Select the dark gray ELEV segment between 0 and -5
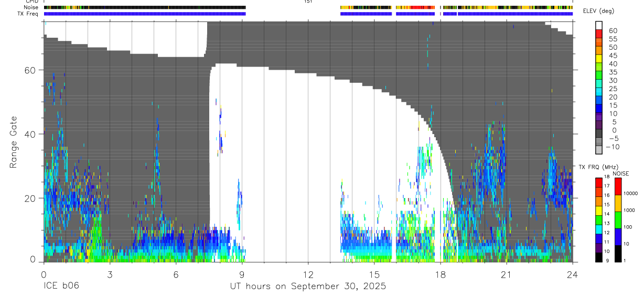644x297 pixels. (599, 134)
